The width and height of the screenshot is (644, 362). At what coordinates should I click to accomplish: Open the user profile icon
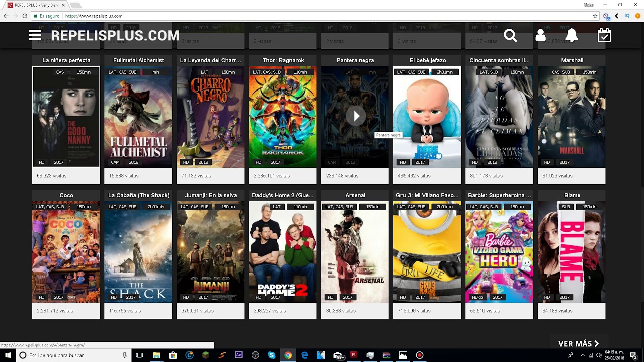tap(541, 35)
